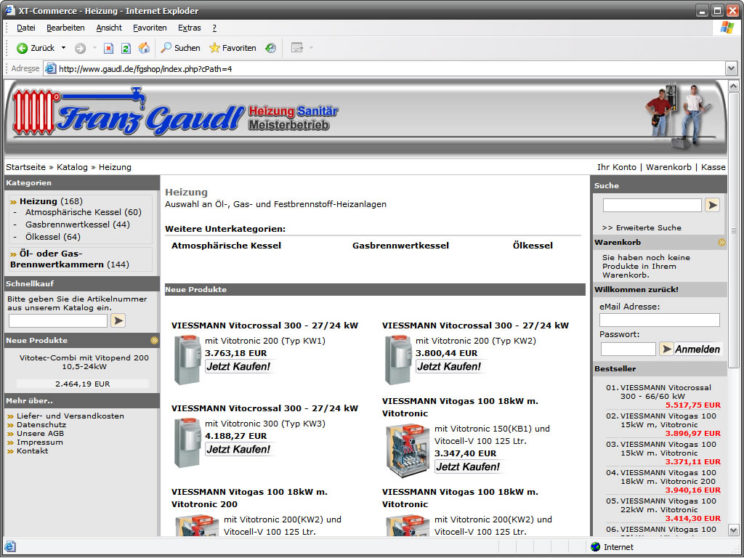Select Ölkessel (64) in Kategorien
This screenshot has height=558, width=744.
tap(53, 237)
